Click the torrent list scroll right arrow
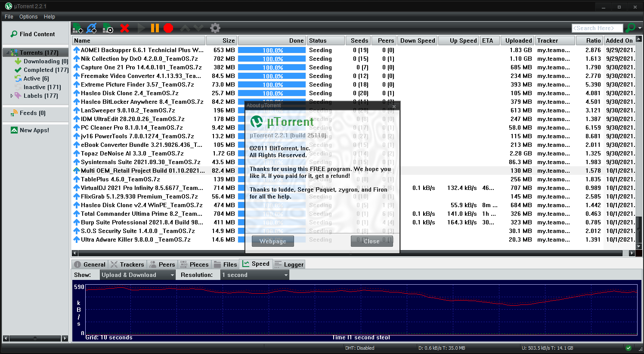The image size is (644, 354). 632,253
